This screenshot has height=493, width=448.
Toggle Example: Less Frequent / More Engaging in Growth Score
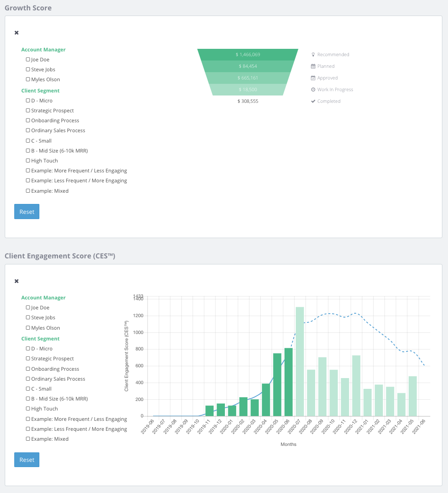click(x=28, y=181)
